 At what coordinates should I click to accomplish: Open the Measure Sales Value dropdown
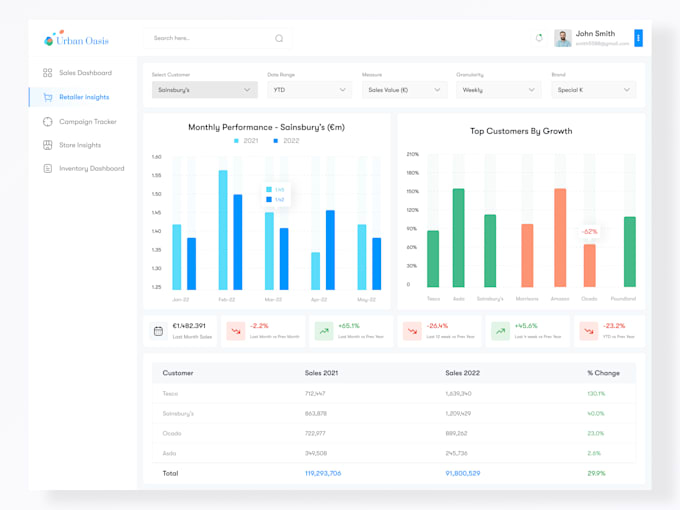[404, 90]
